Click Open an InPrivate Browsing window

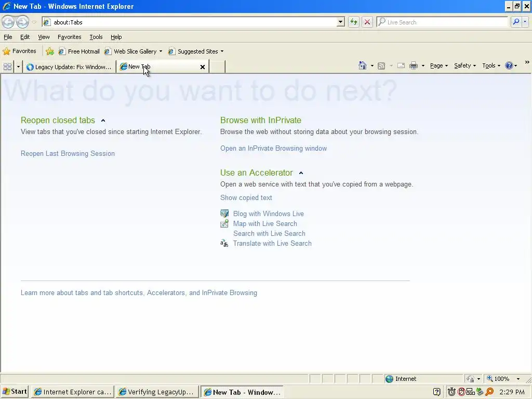tap(273, 148)
